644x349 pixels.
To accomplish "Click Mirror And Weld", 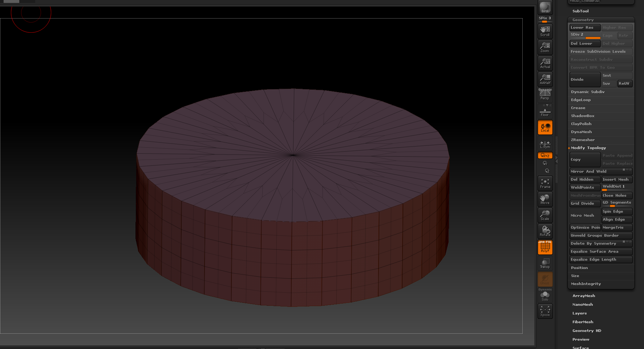I will click(x=601, y=172).
